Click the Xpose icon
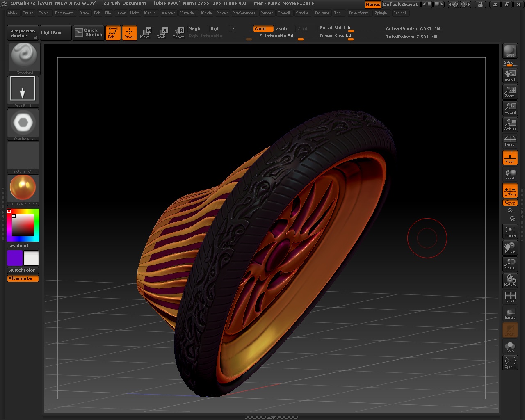This screenshot has width=525, height=420. tap(510, 362)
